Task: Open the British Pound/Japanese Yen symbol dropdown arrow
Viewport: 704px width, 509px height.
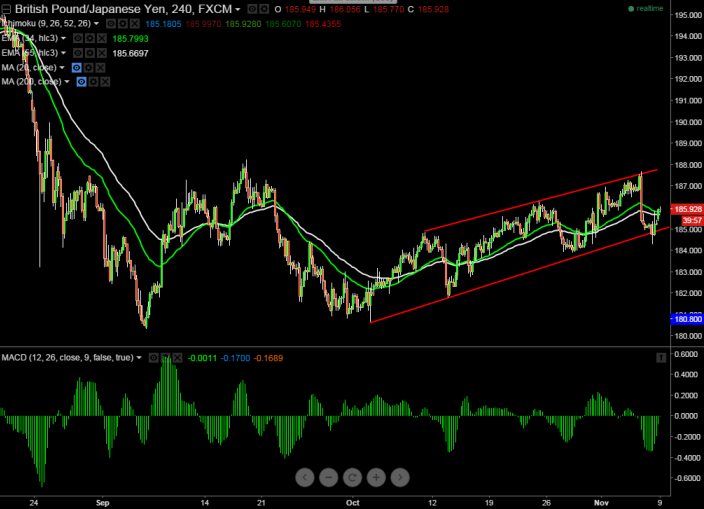Action: tap(238, 9)
